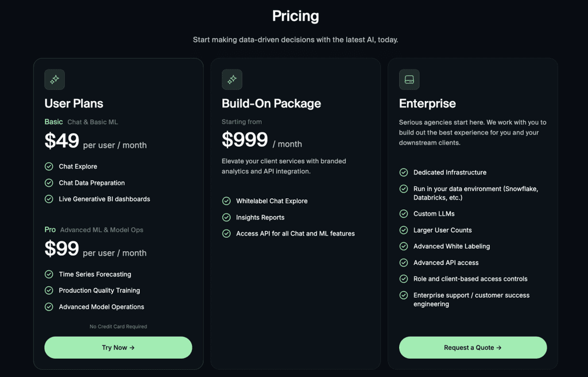The height and width of the screenshot is (377, 588).
Task: Click the checkmark beside Custom LLMs
Action: [404, 214]
